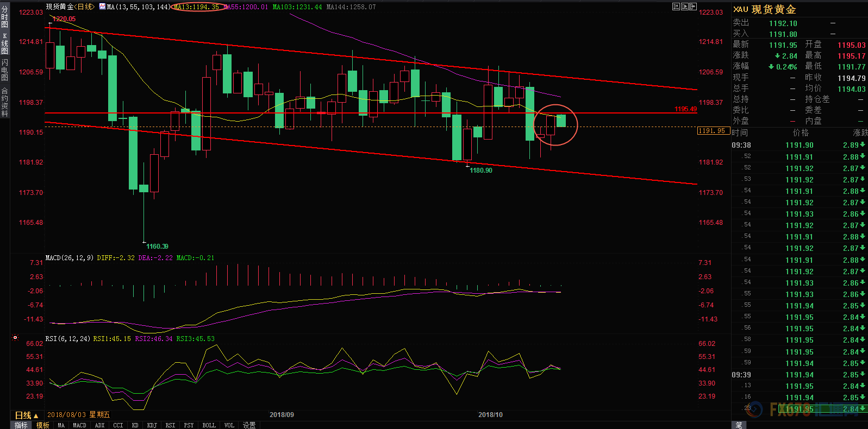Viewport: 868px width, 429px height.
Task: Open the <日线> period dropdown in chart title
Action: click(x=85, y=7)
